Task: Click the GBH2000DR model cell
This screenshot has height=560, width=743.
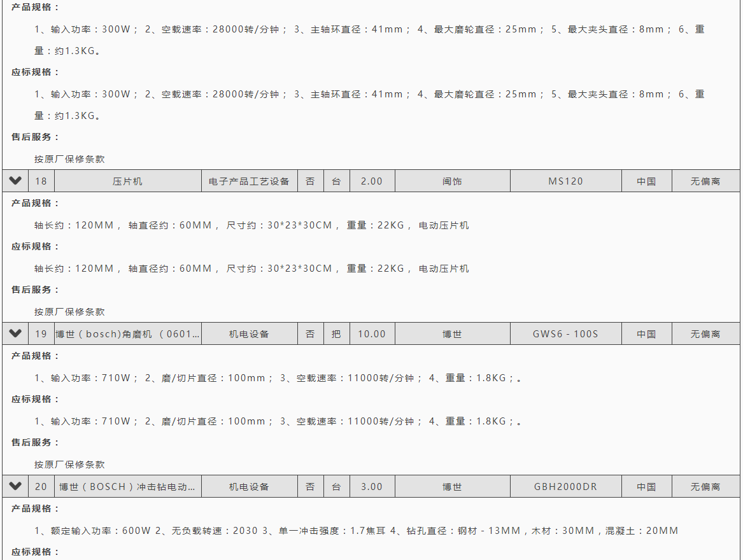Action: [x=565, y=487]
